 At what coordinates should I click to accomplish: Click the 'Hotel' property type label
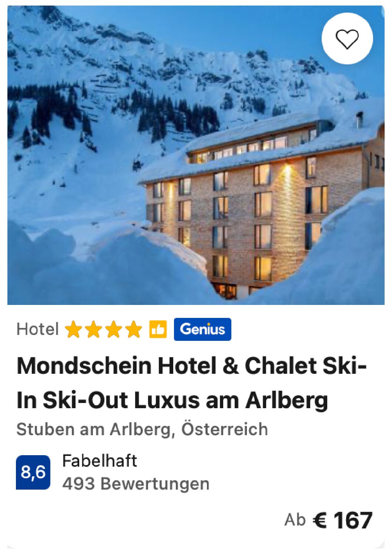[38, 329]
